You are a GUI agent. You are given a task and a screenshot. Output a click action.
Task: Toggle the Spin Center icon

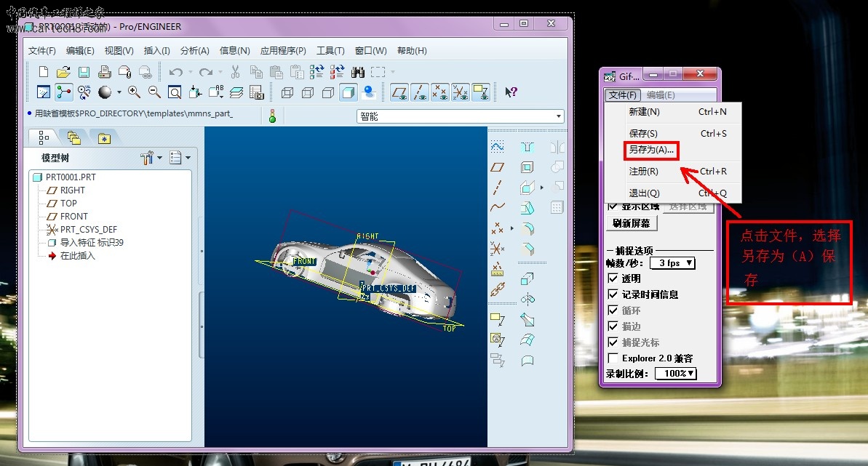(63, 92)
